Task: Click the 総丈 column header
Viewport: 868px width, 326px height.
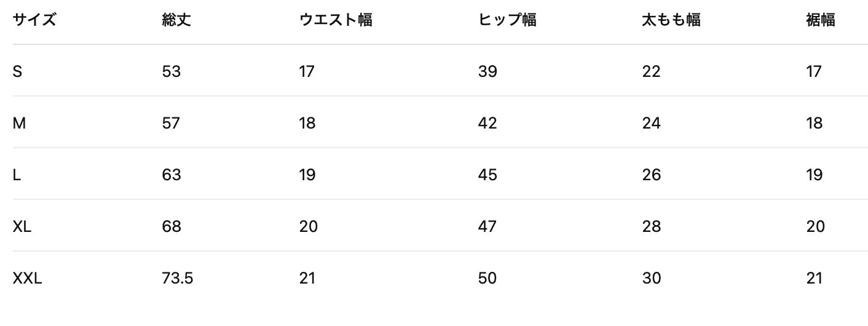Action: tap(177, 20)
